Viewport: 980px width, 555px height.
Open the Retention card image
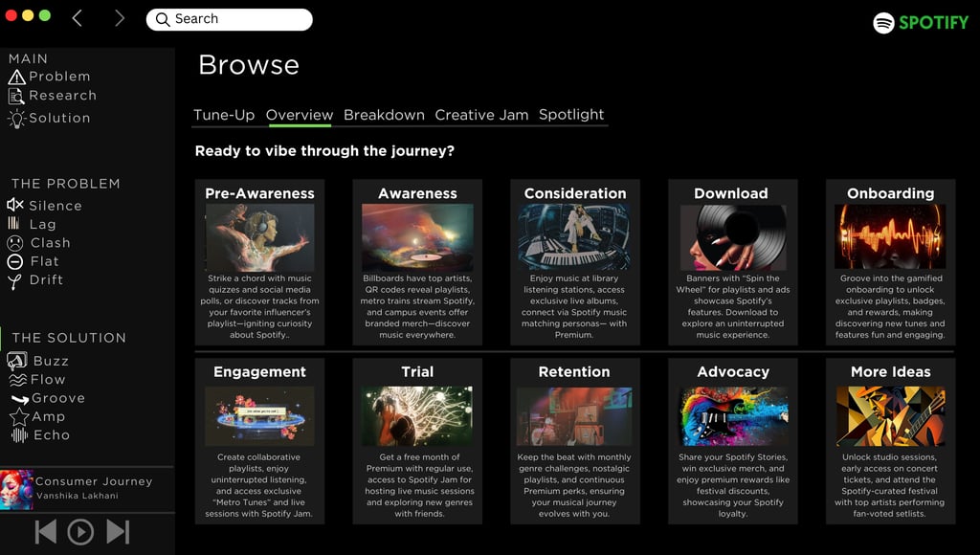[574, 416]
